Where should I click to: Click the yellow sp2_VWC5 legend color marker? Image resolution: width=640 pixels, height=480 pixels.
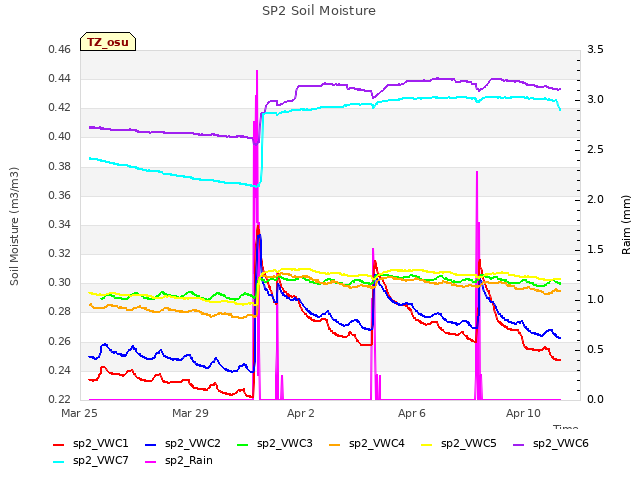[427, 444]
